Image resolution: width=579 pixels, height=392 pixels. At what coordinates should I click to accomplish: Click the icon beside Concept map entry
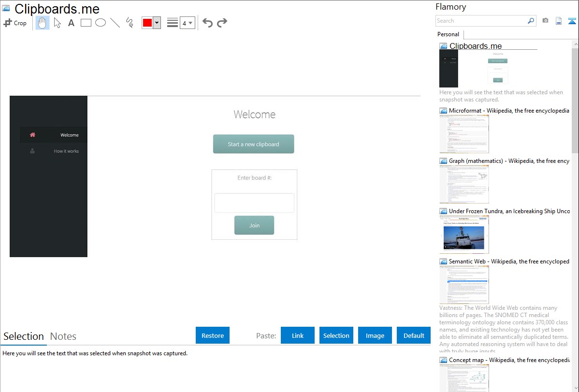[443, 360]
